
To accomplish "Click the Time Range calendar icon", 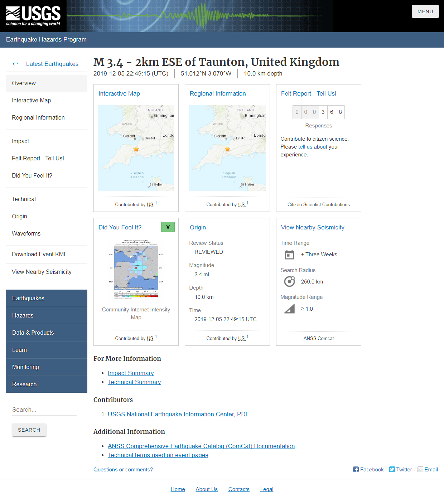I will pyautogui.click(x=289, y=255).
